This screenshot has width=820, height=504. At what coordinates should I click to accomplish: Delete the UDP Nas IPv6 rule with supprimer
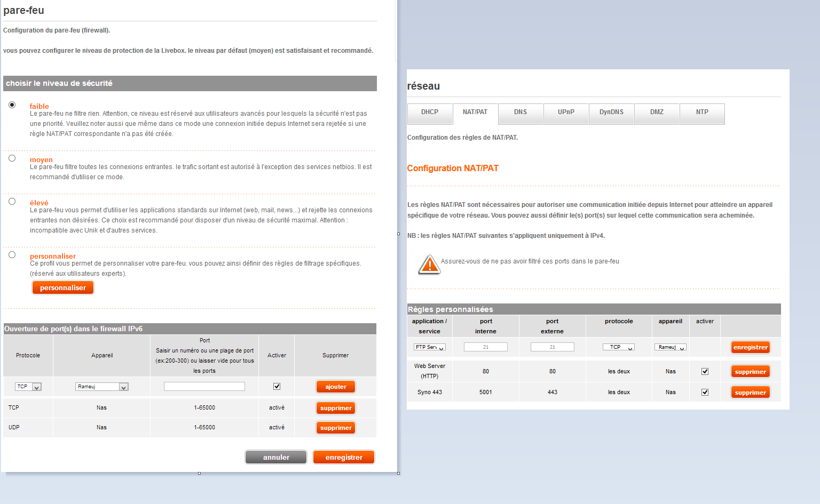[336, 428]
